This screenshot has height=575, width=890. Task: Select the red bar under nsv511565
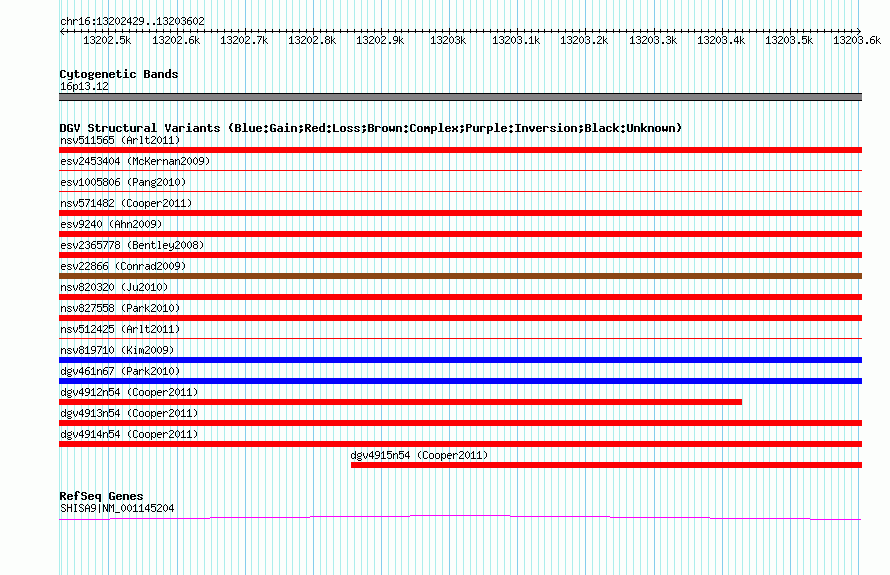[x=460, y=150]
